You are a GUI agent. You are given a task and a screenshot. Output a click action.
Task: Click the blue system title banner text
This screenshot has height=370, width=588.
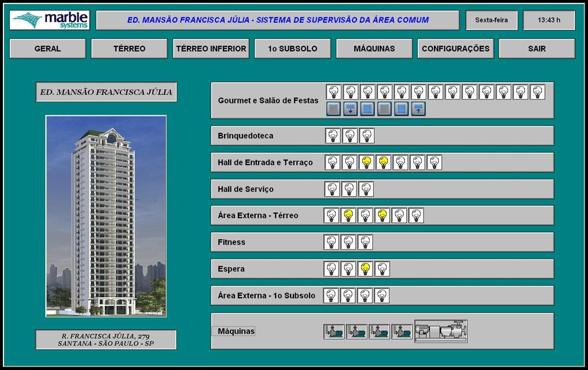tap(278, 20)
